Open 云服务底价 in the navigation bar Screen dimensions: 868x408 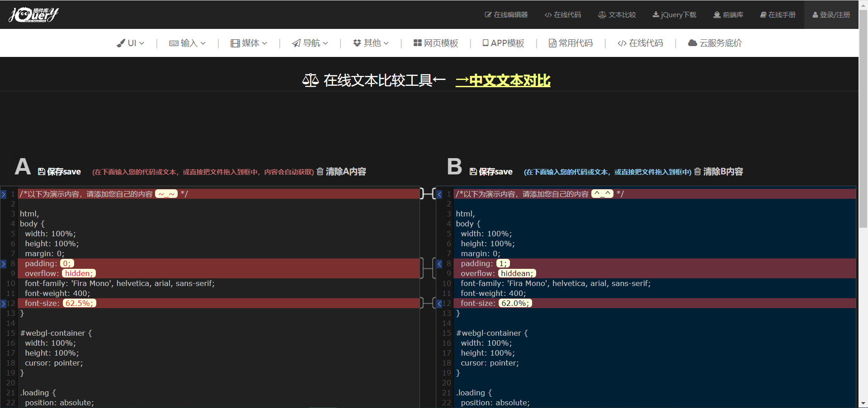[x=715, y=43]
